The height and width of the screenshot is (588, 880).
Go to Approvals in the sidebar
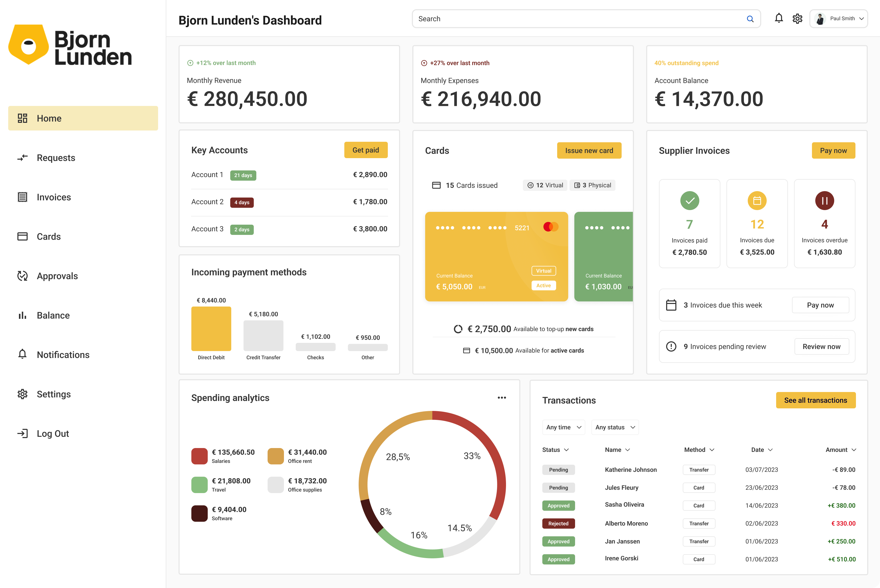[57, 276]
